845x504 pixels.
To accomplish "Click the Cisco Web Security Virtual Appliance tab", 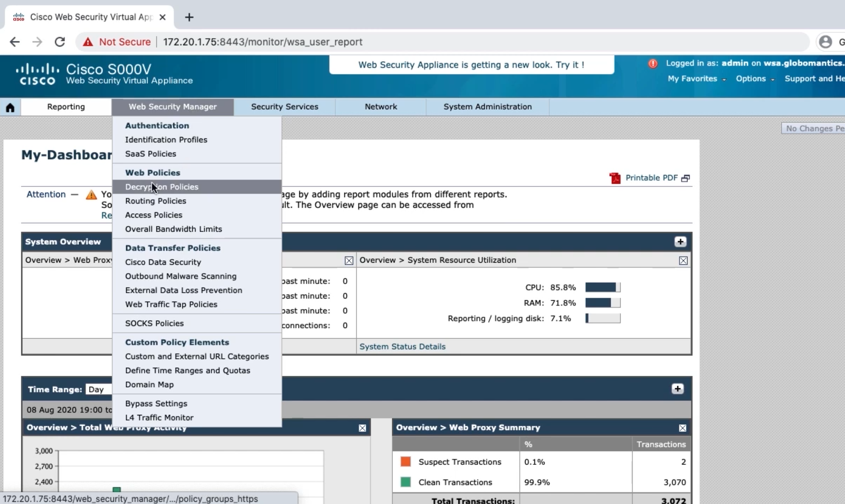I will (89, 17).
